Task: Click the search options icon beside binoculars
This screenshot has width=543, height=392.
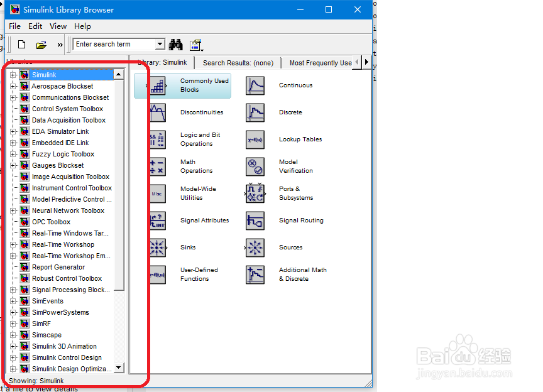Action: (196, 45)
